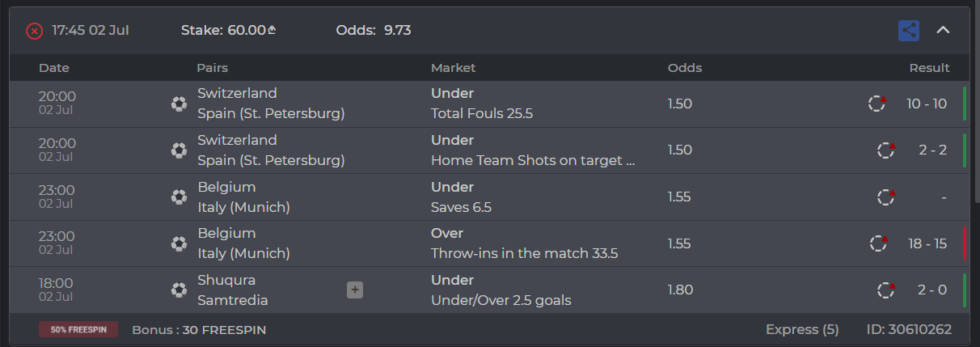Viewport: 980px width, 347px height.
Task: Click the blue share icon
Action: pos(909,31)
